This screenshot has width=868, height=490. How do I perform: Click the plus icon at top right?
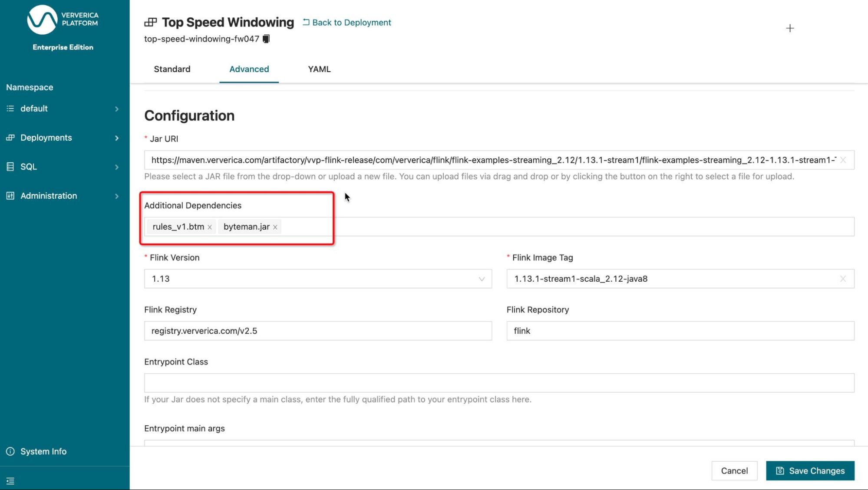tap(790, 29)
